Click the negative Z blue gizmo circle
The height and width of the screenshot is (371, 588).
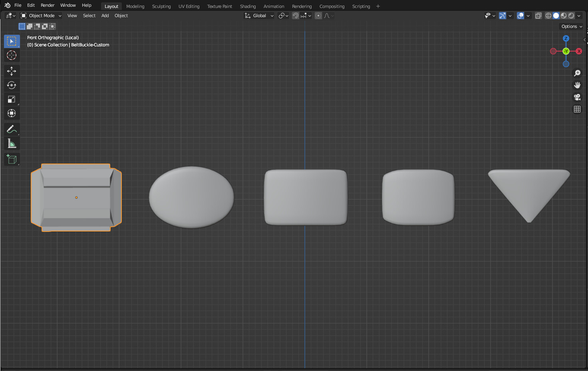pyautogui.click(x=566, y=64)
